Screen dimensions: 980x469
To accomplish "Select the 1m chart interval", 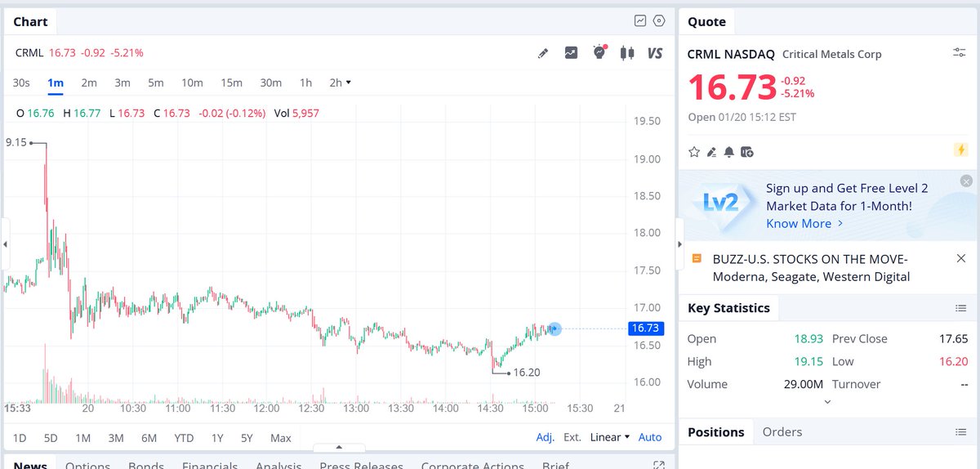I will tap(56, 83).
